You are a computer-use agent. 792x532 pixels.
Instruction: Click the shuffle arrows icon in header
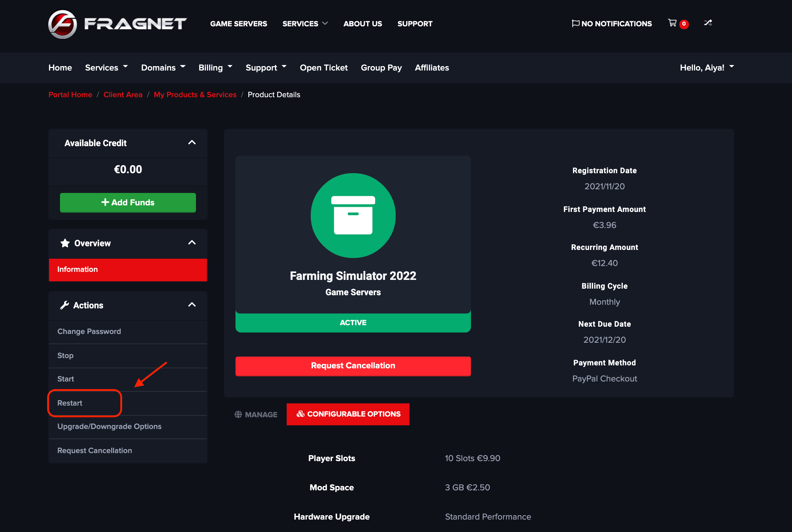[708, 23]
